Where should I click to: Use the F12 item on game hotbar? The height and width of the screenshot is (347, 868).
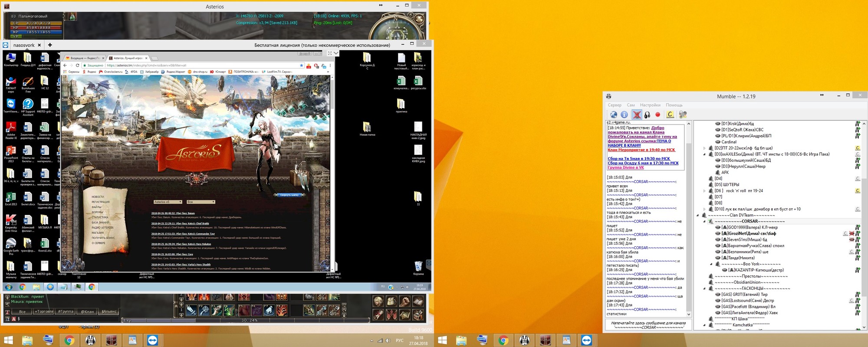334,310
